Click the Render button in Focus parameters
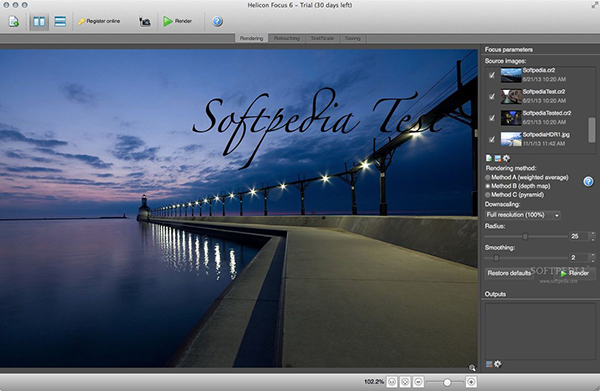The height and width of the screenshot is (391, 600). [575, 273]
